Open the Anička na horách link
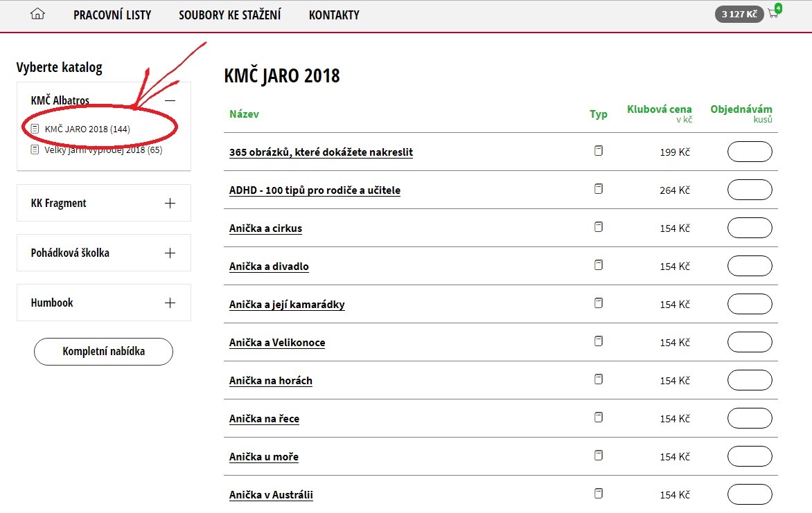Screen dimensions: 812x513 (271, 381)
